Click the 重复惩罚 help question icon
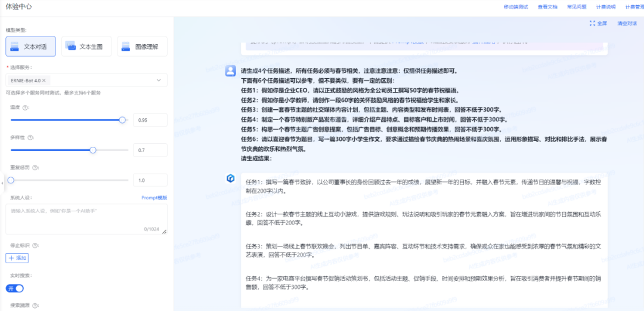 [36, 167]
